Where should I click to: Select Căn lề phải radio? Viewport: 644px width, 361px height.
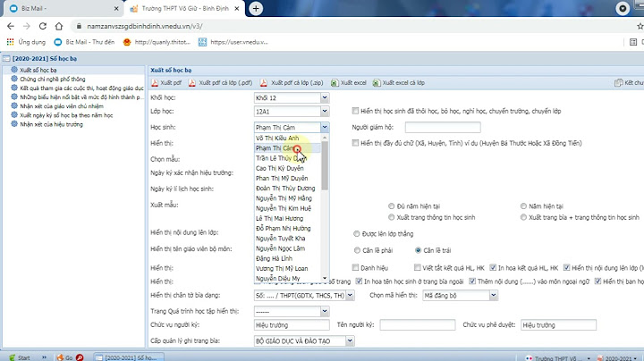357,250
